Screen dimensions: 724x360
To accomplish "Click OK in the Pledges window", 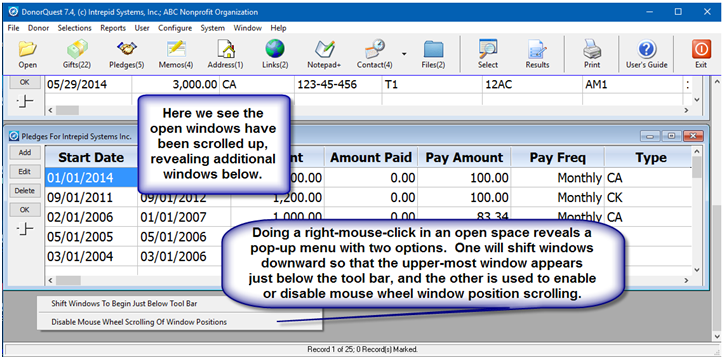I will pyautogui.click(x=25, y=209).
